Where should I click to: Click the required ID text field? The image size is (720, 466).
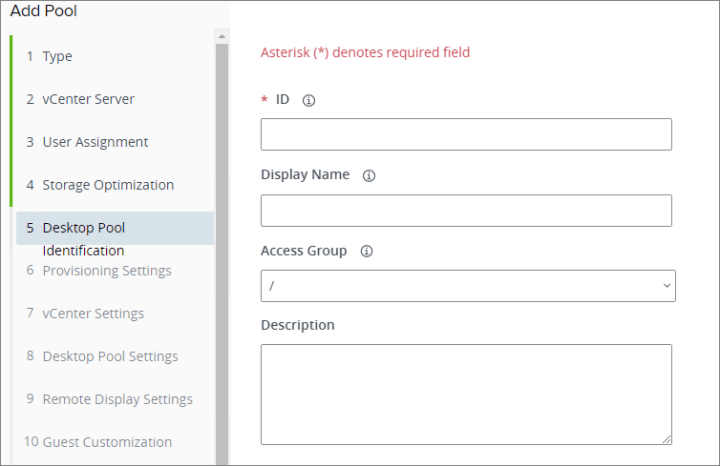pyautogui.click(x=466, y=135)
